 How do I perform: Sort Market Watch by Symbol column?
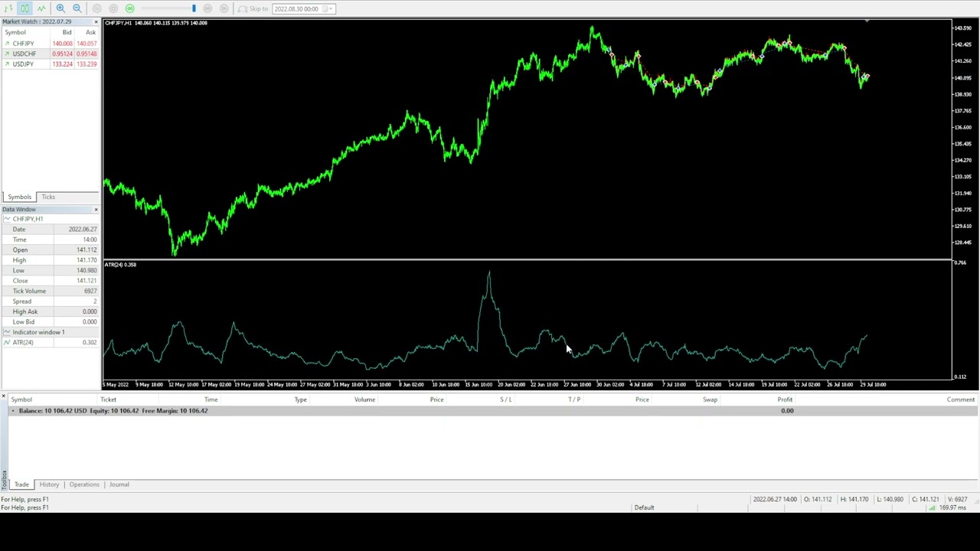pos(15,32)
